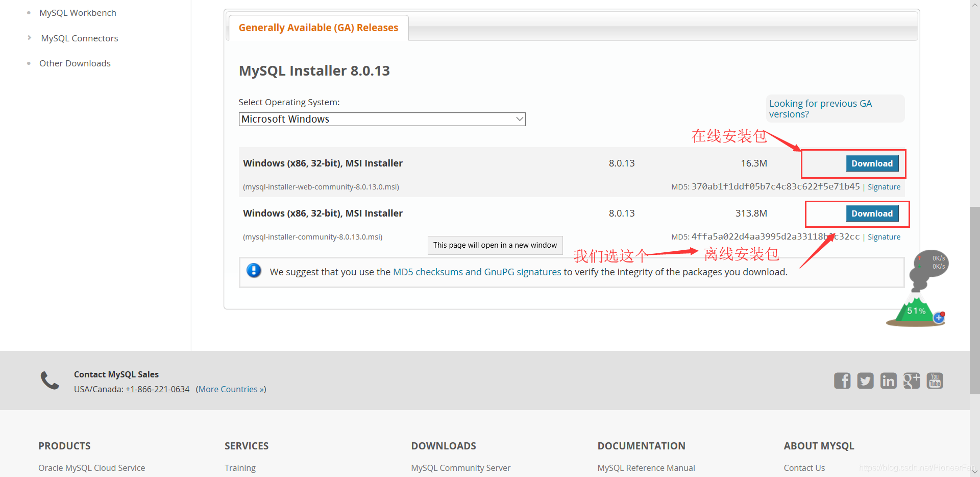Click the mysql-installer-web-community-8.0.13.0.msi filename
The width and height of the screenshot is (980, 477).
click(x=321, y=187)
